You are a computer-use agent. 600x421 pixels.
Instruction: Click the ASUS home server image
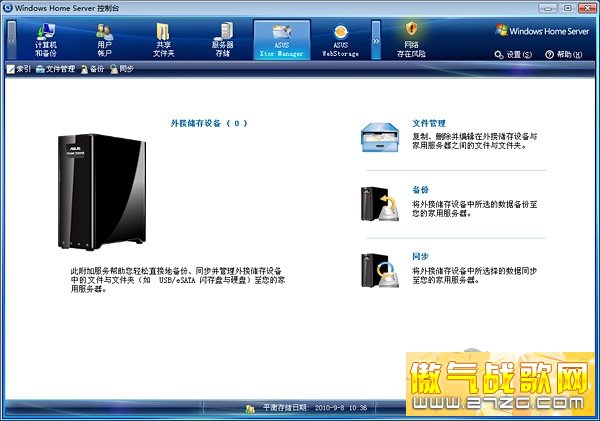[102, 192]
